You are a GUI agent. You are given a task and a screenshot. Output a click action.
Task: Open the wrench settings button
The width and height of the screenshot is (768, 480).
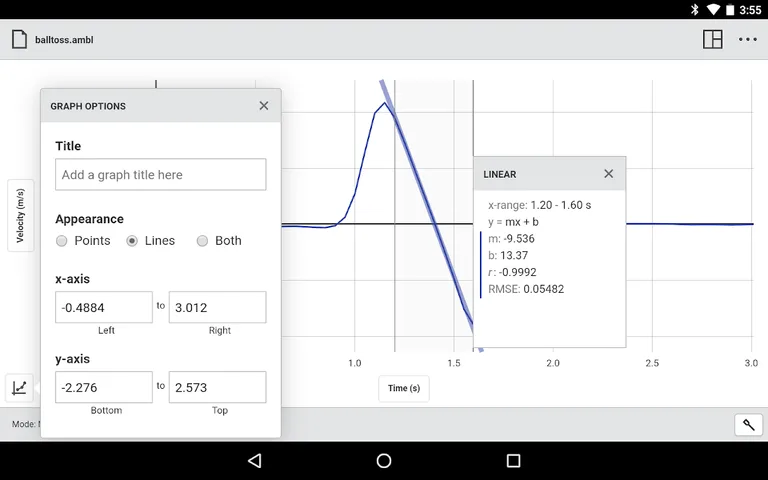click(748, 424)
